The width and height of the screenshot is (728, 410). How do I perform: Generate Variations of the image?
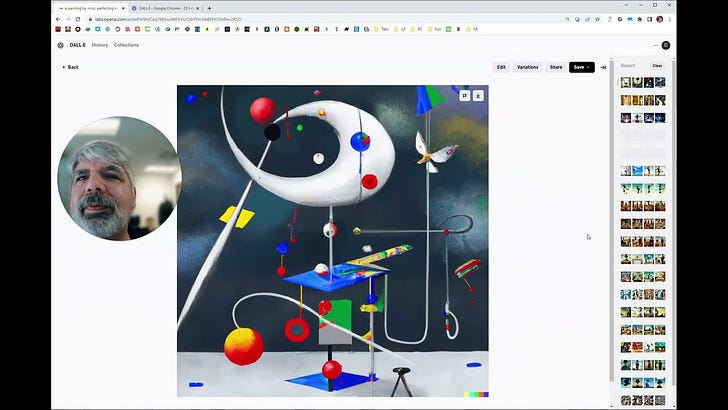tap(527, 67)
